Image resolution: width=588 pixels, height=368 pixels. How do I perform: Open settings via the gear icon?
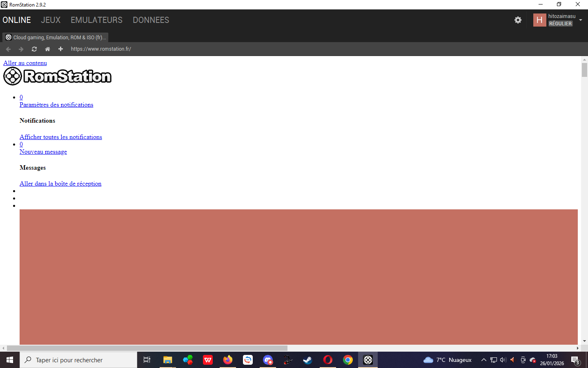click(518, 20)
